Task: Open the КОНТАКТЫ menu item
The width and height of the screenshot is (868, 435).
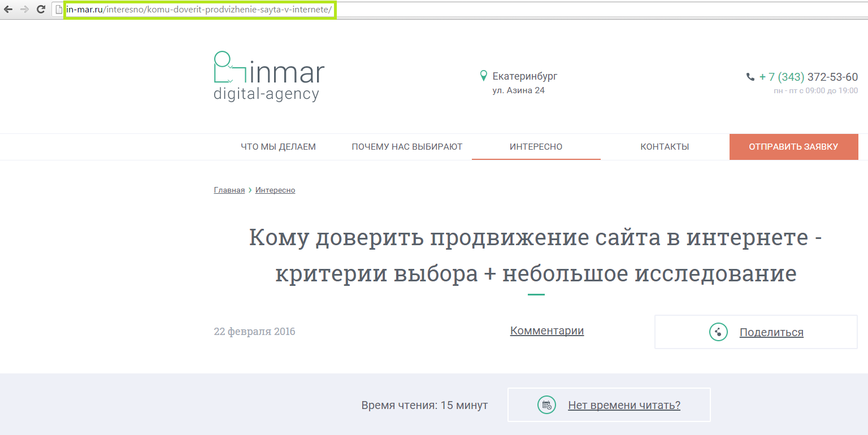Action: coord(665,147)
